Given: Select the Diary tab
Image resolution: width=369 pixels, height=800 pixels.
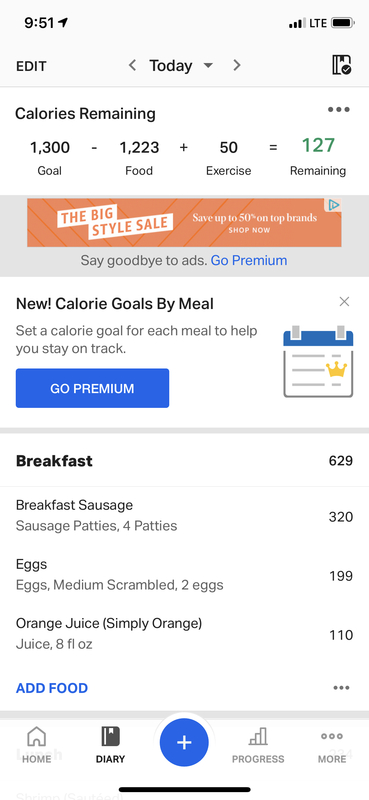Looking at the screenshot, I should (x=110, y=745).
